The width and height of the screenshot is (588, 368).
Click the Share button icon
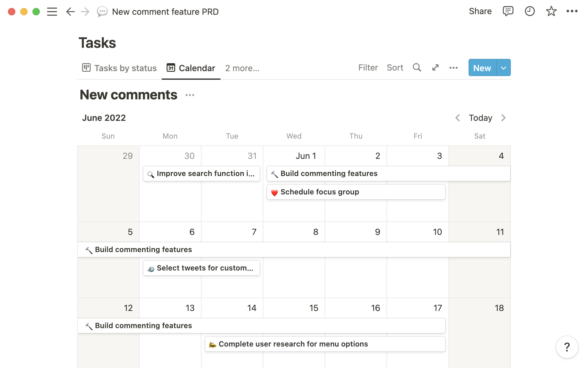481,11
